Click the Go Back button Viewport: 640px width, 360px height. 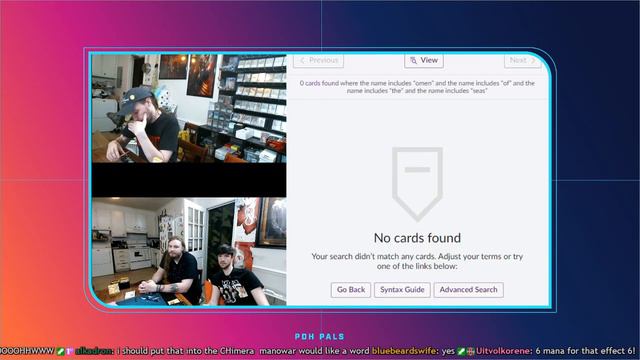click(351, 290)
